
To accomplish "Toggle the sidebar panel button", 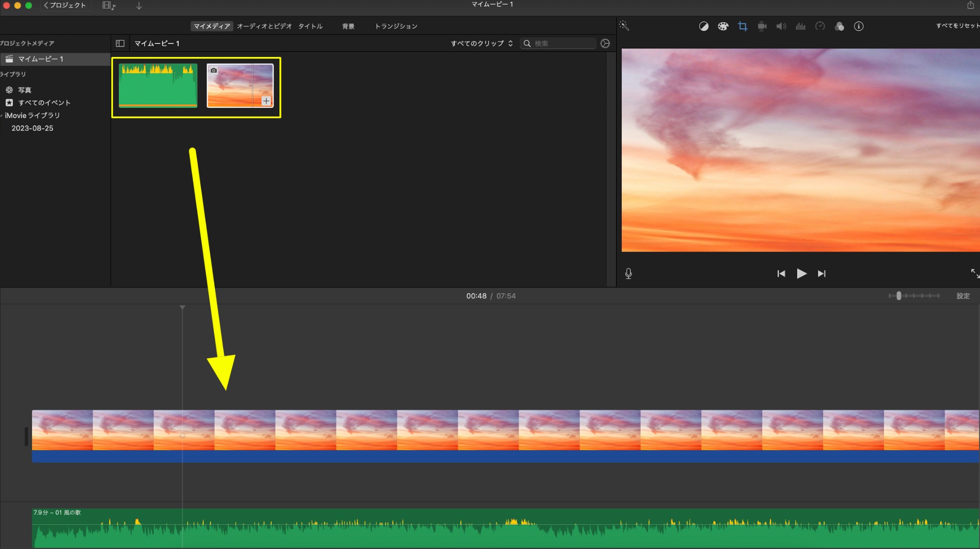I will pyautogui.click(x=120, y=44).
